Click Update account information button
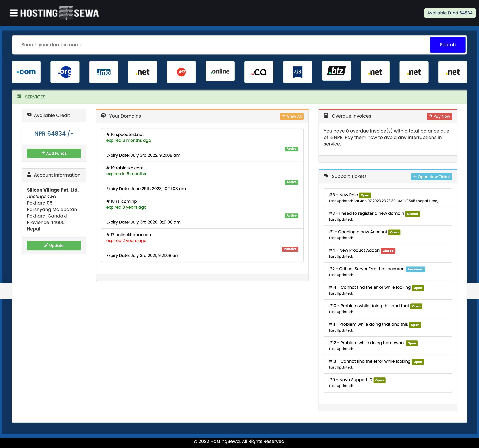Viewport: 479px width, 448px height. [x=54, y=245]
